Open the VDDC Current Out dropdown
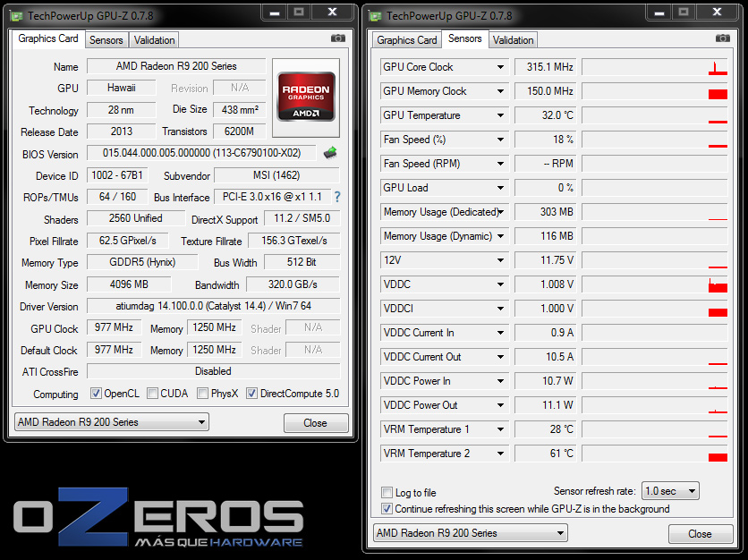The width and height of the screenshot is (748, 560). coord(500,357)
